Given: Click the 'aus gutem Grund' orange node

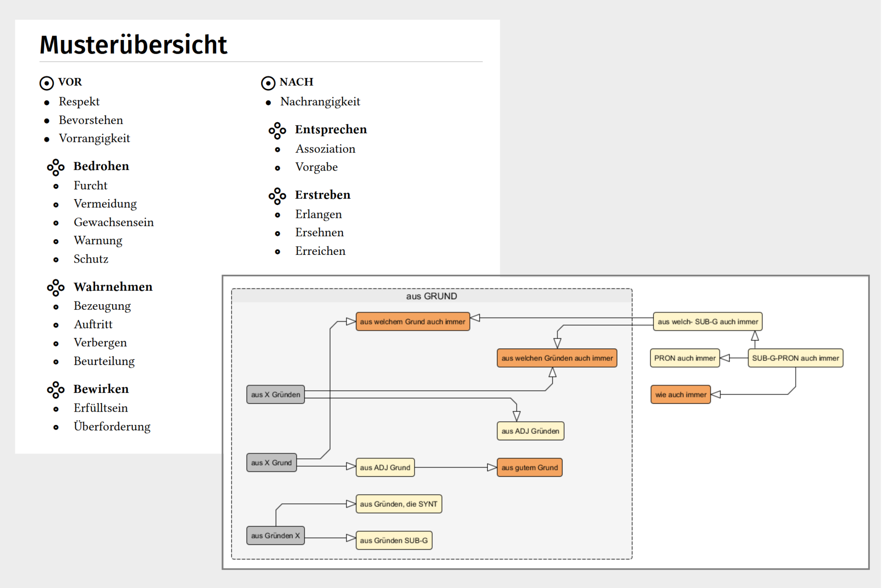Looking at the screenshot, I should (529, 467).
